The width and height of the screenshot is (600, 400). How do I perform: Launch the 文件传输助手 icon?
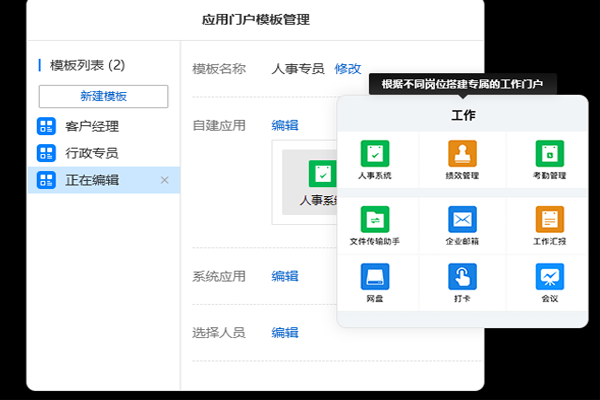(374, 219)
